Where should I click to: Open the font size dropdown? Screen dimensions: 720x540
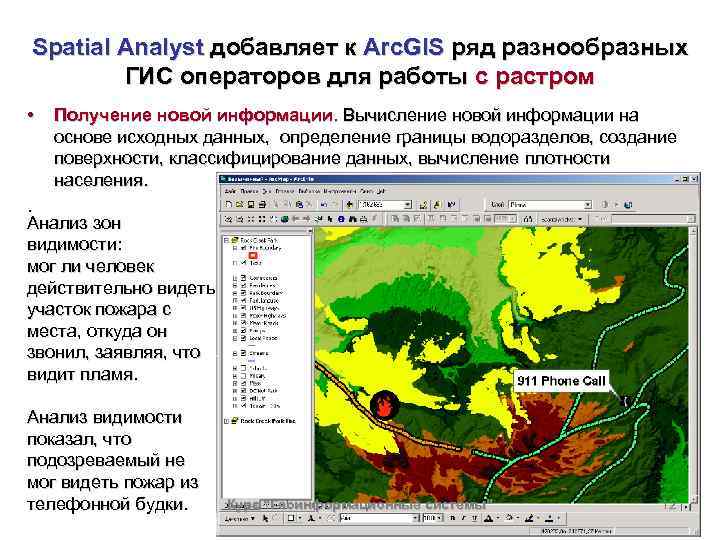tap(439, 518)
